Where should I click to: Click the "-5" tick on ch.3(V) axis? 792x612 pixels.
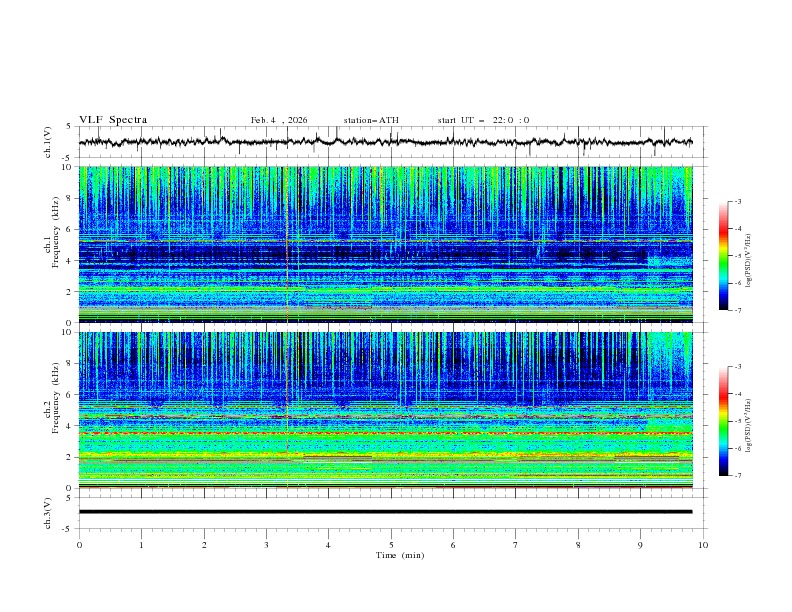(67, 529)
